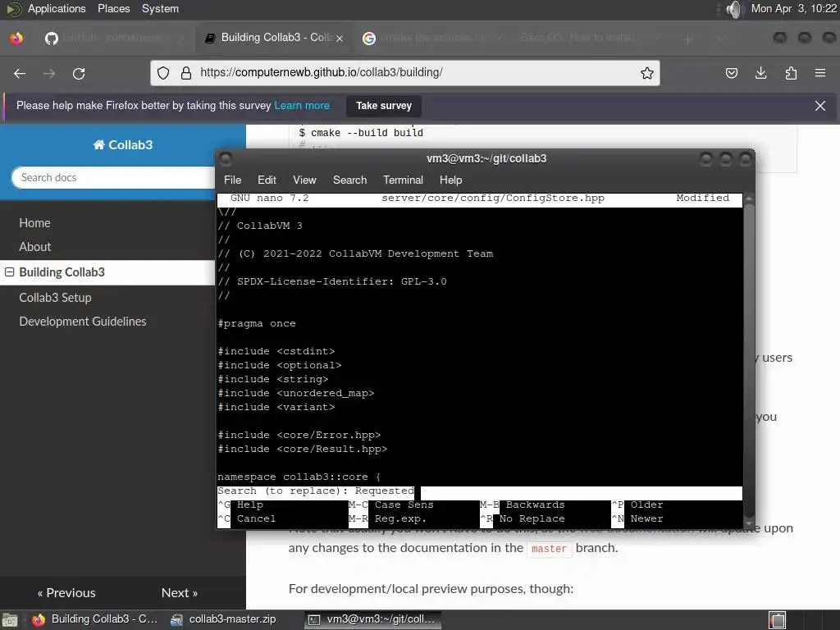Open the terminal Search menu
This screenshot has width=840, height=630.
[x=349, y=180]
